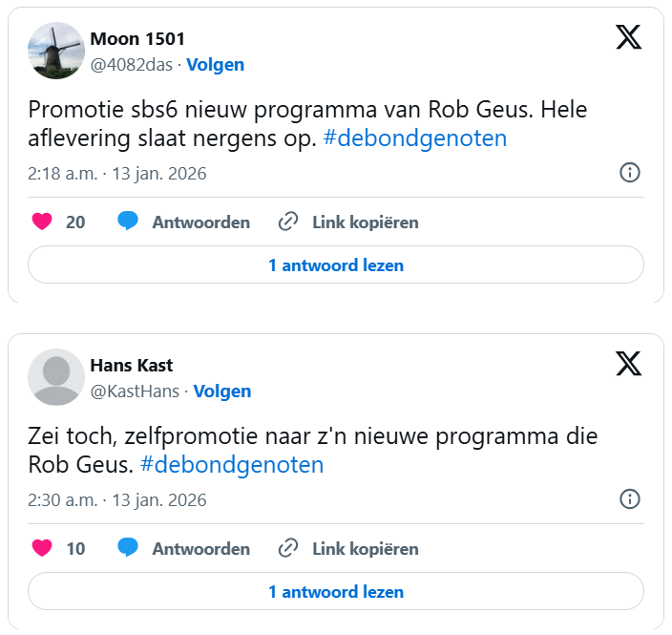Open info icon on Moon 1501's tweet
The height and width of the screenshot is (635, 672).
pyautogui.click(x=630, y=173)
